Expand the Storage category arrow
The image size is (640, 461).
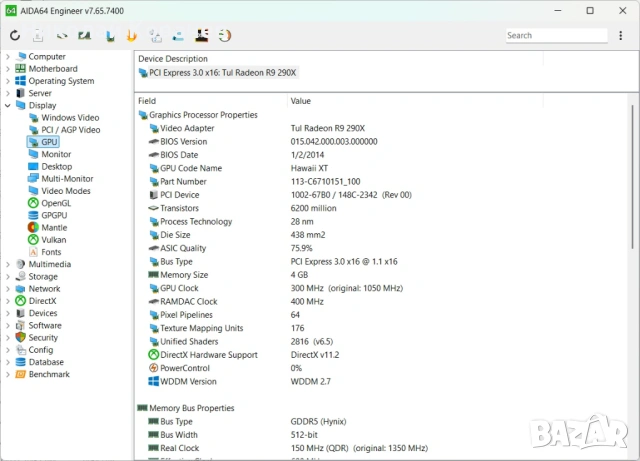point(8,277)
